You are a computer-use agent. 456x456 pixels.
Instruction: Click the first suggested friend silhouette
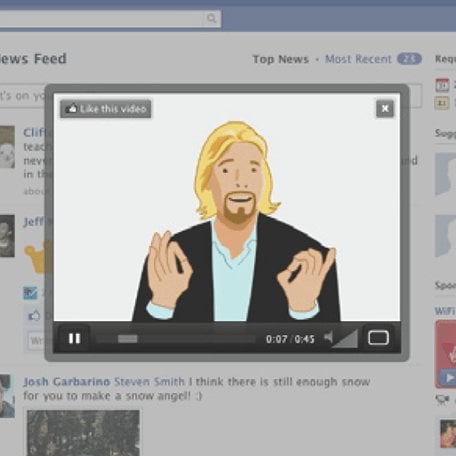445,174
